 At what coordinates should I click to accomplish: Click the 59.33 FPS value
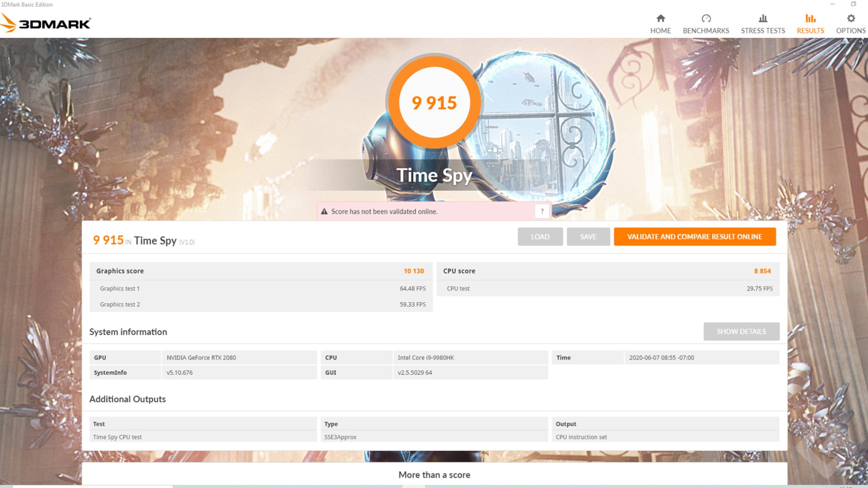click(413, 305)
